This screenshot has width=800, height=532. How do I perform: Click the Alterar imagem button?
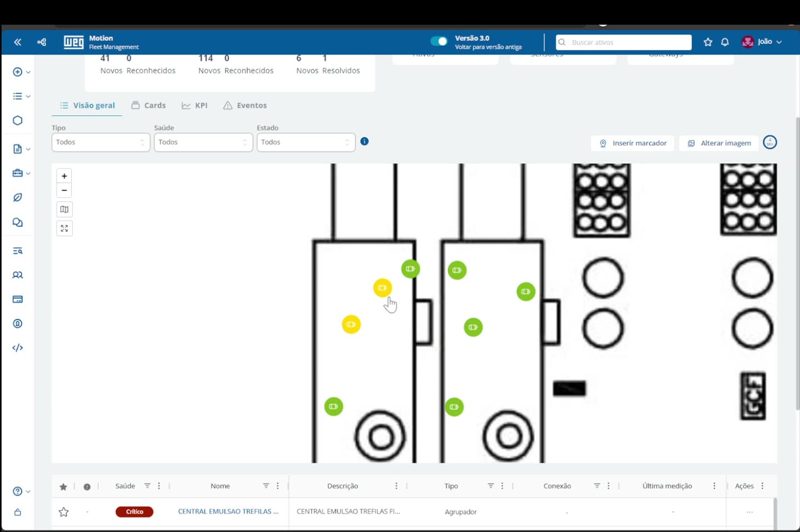(x=719, y=143)
